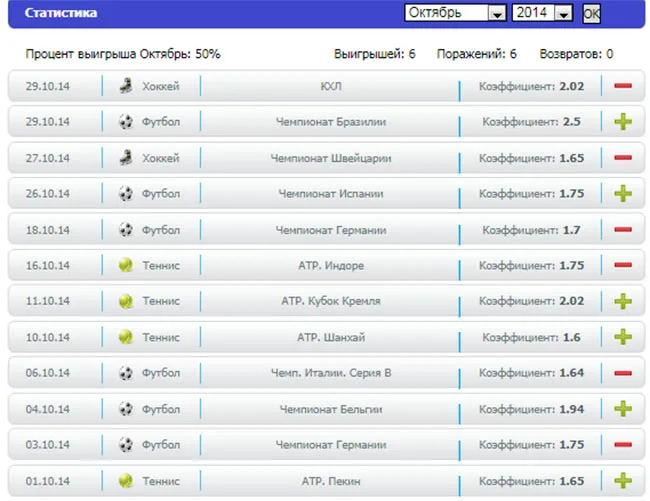Click plus result icon for ATP. Кубок Кремля
650x501 pixels.
[623, 301]
